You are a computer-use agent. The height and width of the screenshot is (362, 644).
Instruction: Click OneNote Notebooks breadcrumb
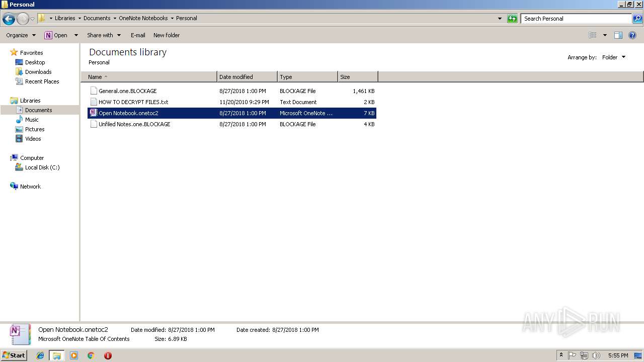(x=143, y=18)
